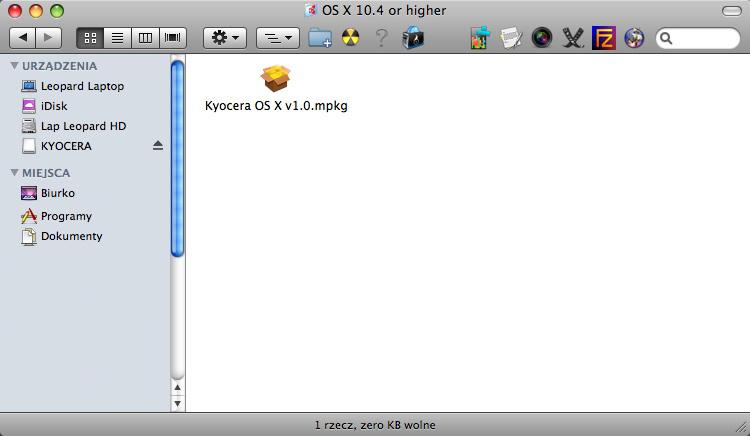Open the arrange-by dropdown button
Image resolution: width=750 pixels, height=436 pixels.
tap(278, 38)
